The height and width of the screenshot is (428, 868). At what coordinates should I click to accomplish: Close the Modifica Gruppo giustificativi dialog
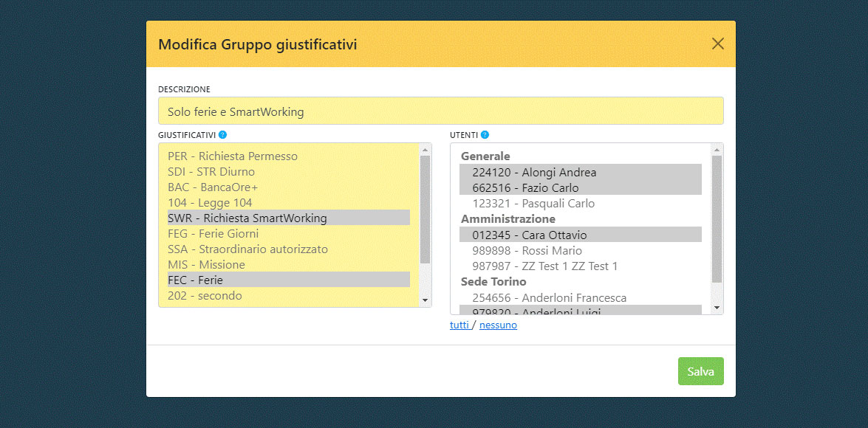(717, 44)
